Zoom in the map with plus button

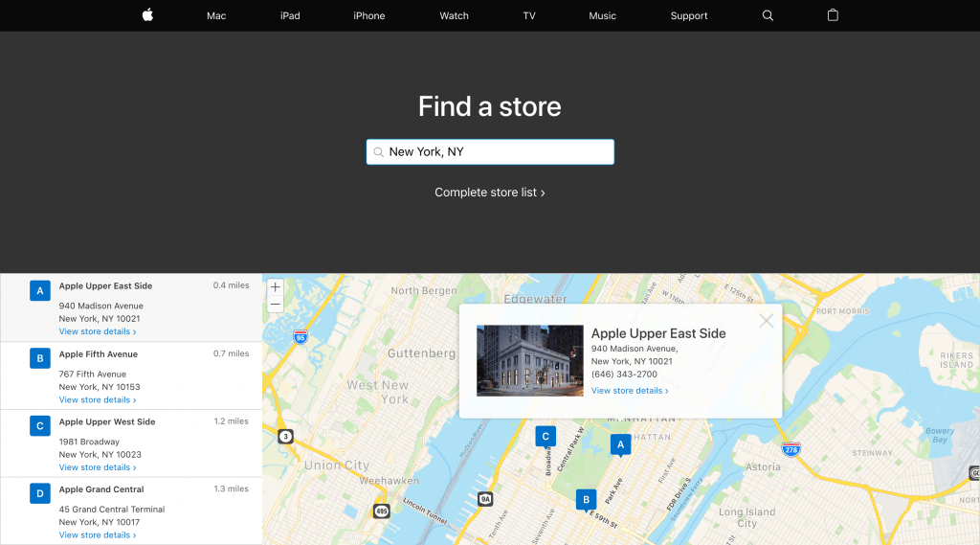(x=275, y=287)
